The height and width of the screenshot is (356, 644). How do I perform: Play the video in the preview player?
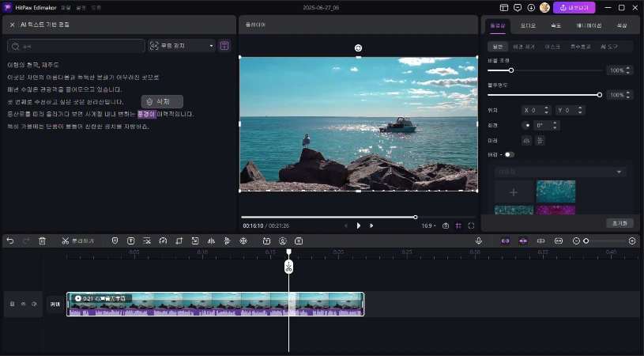click(359, 225)
